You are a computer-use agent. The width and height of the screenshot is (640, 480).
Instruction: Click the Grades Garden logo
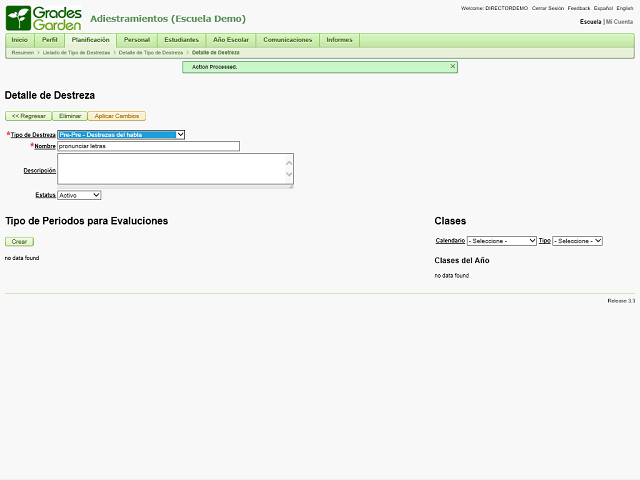pyautogui.click(x=44, y=18)
